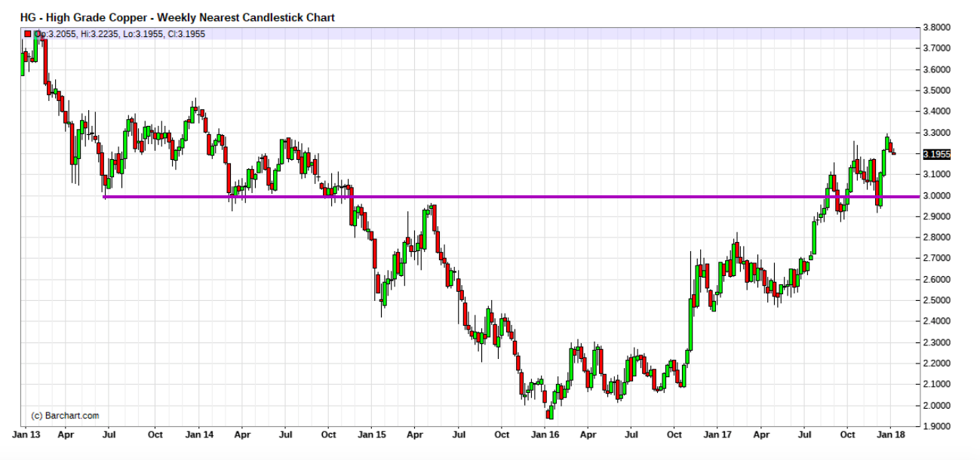Click the 'Jan 15' date axis label
This screenshot has width=980, height=460.
(x=372, y=435)
